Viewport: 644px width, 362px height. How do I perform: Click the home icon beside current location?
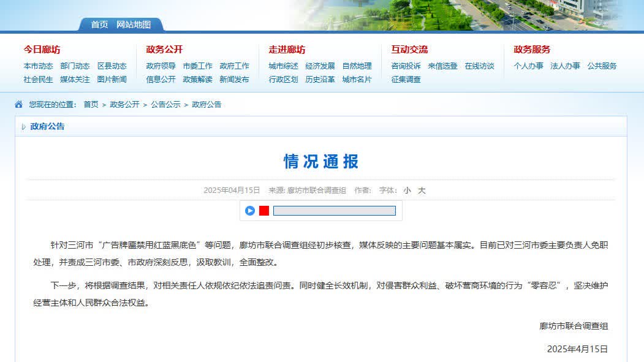(19, 105)
